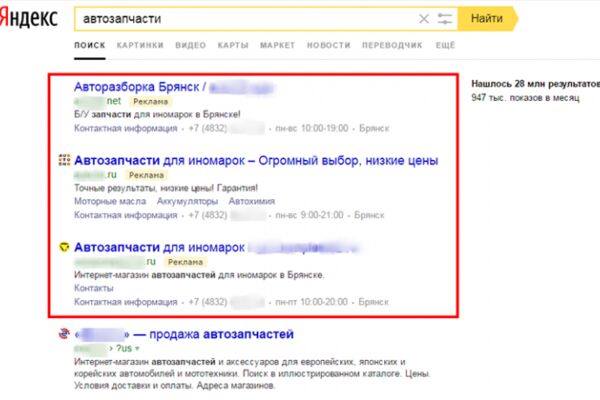Viewport: 600px width, 400px height.
Task: Click the Yandex logo
Action: (29, 18)
